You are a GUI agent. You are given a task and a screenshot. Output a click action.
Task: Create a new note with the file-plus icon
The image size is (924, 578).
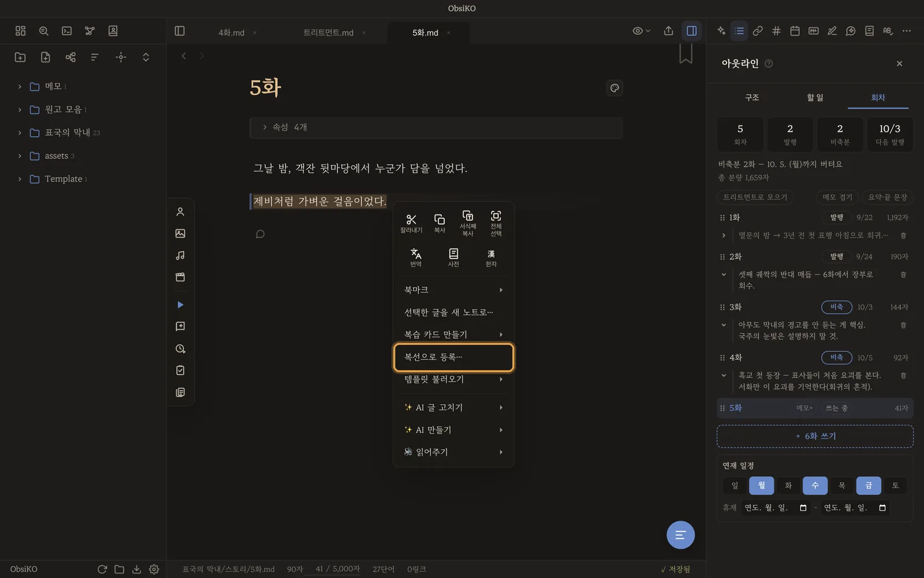click(46, 57)
